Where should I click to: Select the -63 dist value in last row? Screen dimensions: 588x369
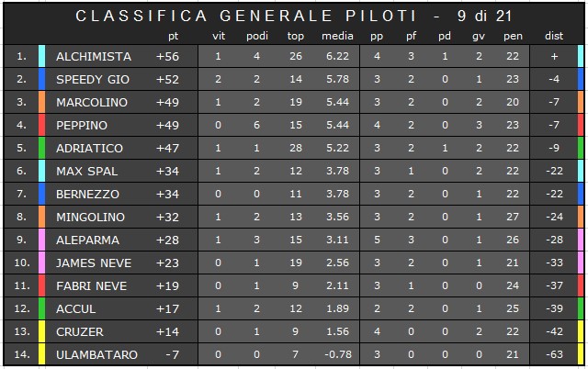(x=554, y=354)
